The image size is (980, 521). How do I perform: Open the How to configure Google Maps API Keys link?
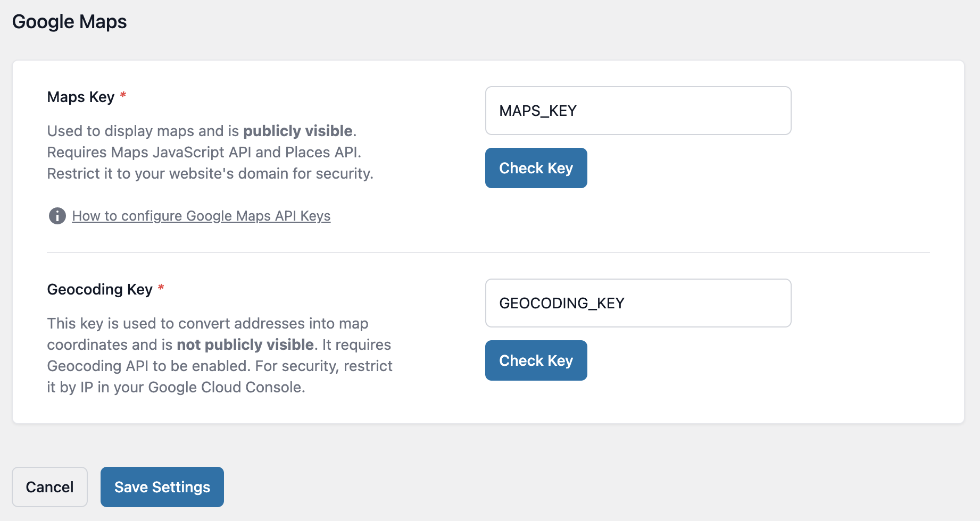(x=201, y=216)
